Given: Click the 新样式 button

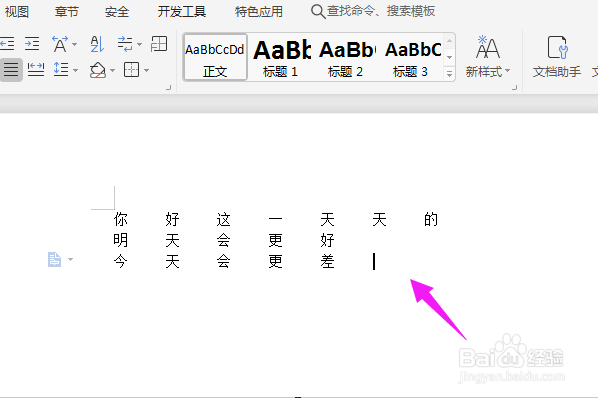Looking at the screenshot, I should (487, 56).
